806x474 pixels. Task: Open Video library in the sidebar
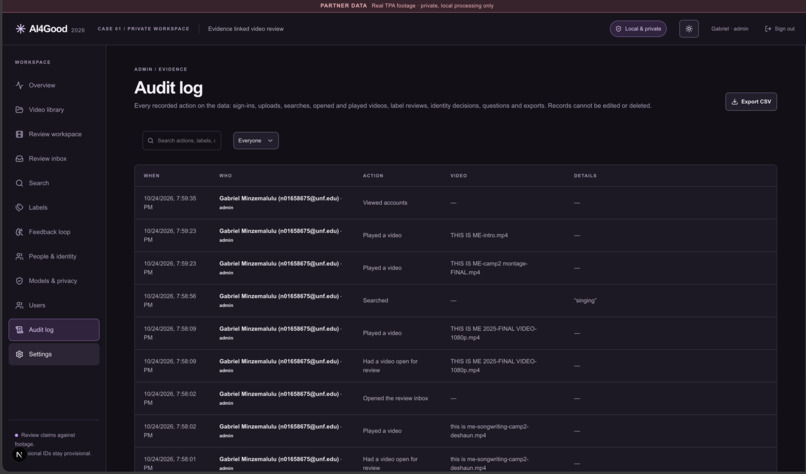pos(54,110)
